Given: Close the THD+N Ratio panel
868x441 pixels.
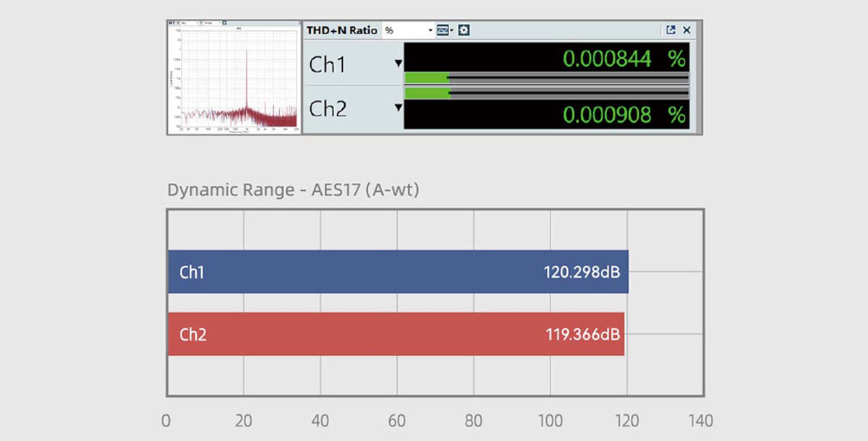Looking at the screenshot, I should click(x=686, y=30).
